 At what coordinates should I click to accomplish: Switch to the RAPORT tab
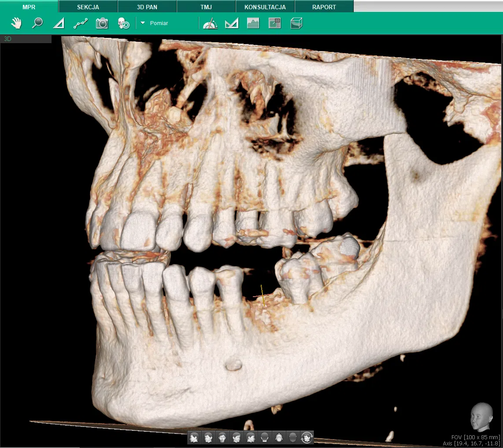(324, 7)
